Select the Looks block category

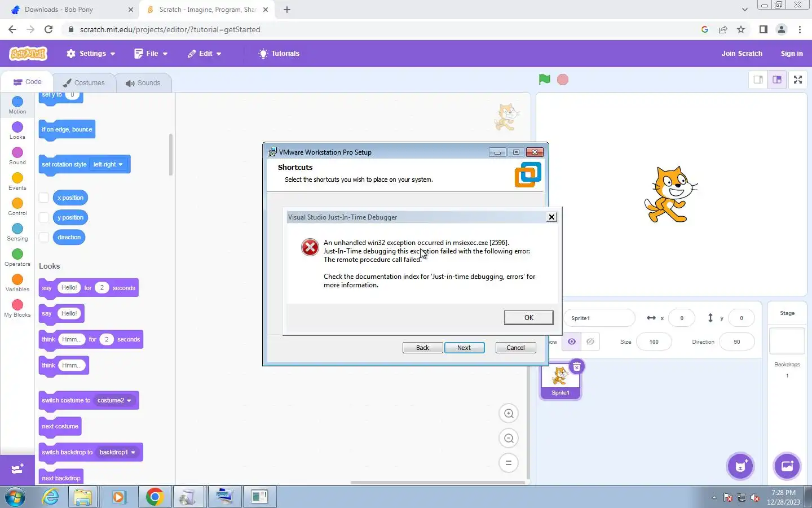[x=17, y=130]
